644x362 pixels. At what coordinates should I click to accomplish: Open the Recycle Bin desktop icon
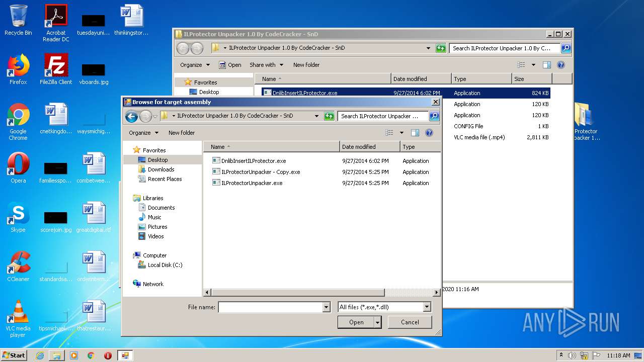18,20
